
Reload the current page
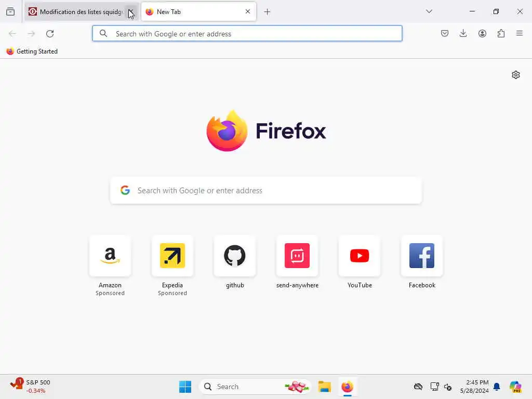click(50, 34)
